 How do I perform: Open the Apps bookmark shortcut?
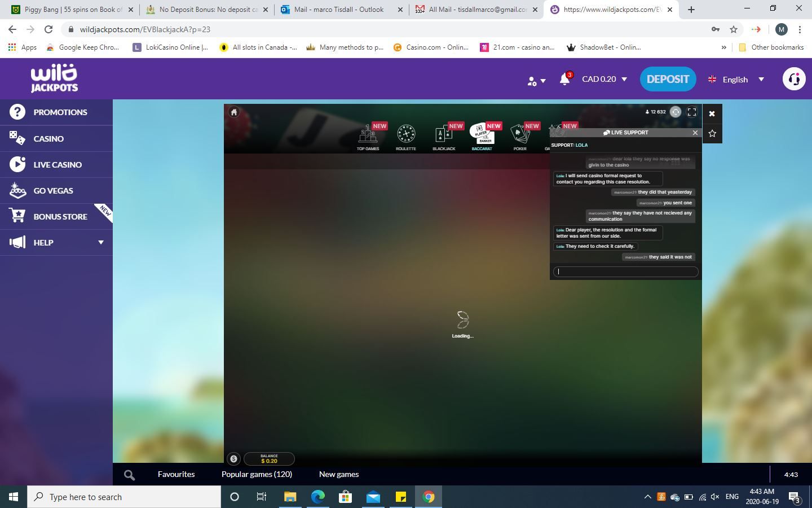[x=23, y=47]
